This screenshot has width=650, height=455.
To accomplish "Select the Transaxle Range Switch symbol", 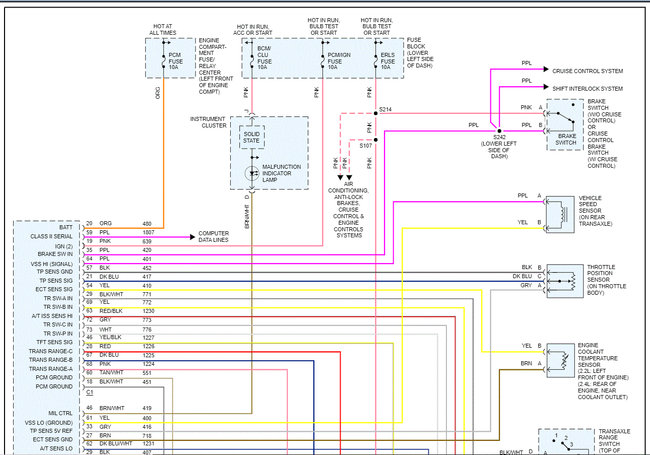I will (566, 442).
